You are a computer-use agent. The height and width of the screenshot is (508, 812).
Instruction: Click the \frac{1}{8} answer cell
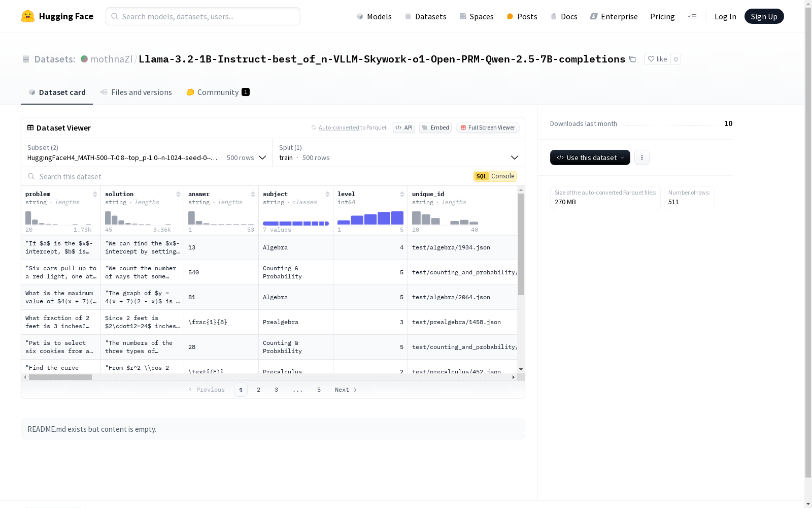(x=221, y=322)
